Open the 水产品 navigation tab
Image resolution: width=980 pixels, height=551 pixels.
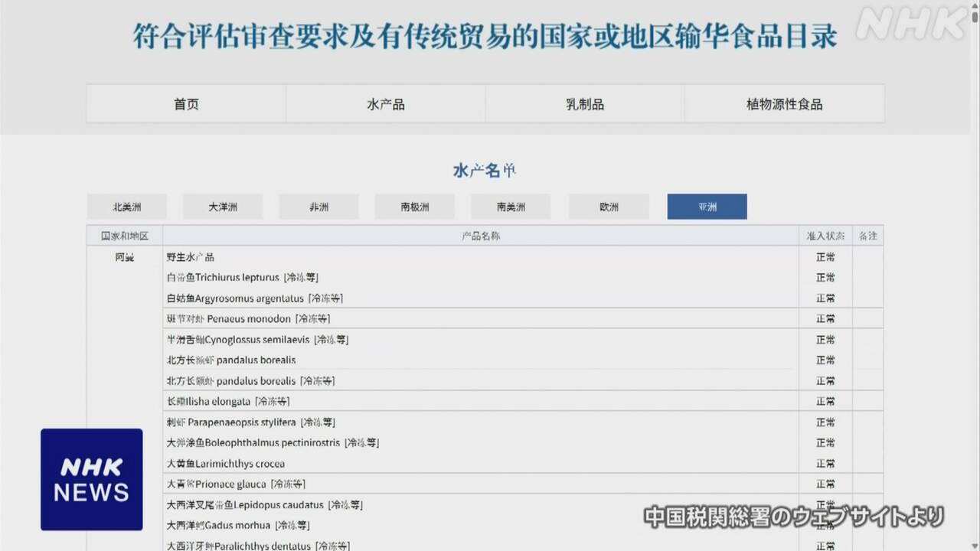(386, 104)
